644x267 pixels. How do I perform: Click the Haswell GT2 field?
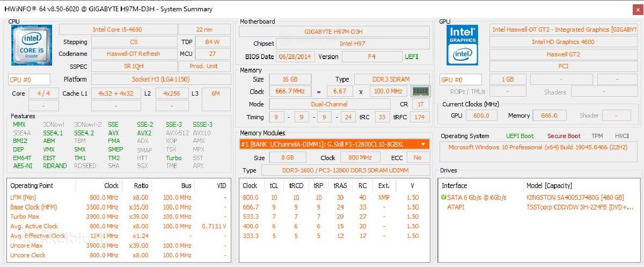pos(563,54)
